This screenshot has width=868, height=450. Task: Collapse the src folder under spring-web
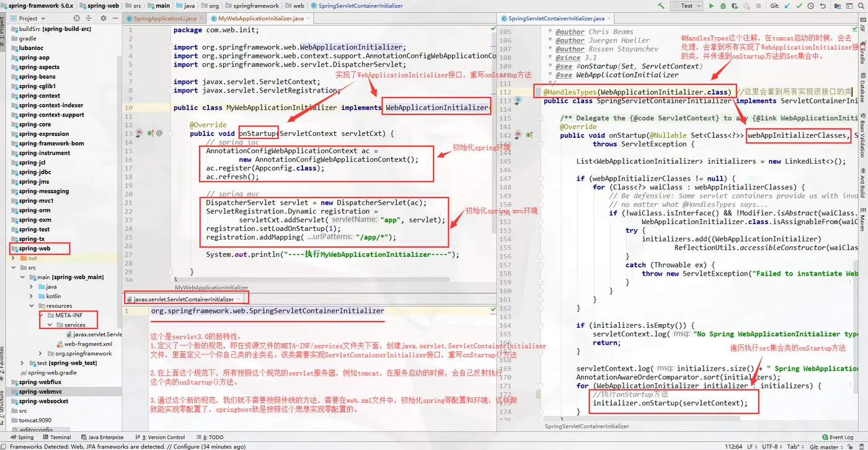(x=13, y=268)
